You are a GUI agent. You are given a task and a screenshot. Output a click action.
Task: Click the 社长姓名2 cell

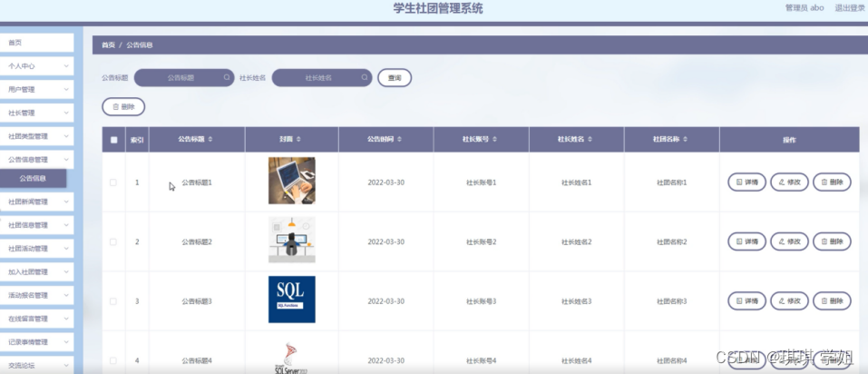pyautogui.click(x=576, y=241)
